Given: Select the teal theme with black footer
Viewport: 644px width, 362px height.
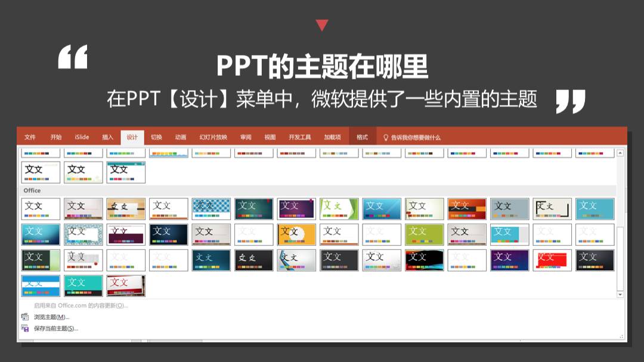Looking at the screenshot, I should (83, 286).
